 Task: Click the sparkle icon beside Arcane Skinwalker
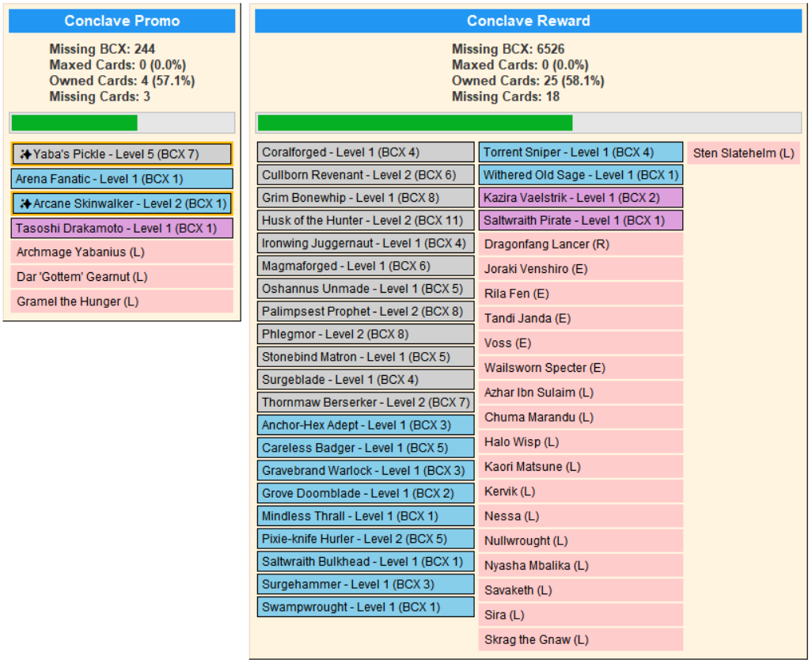pos(25,204)
